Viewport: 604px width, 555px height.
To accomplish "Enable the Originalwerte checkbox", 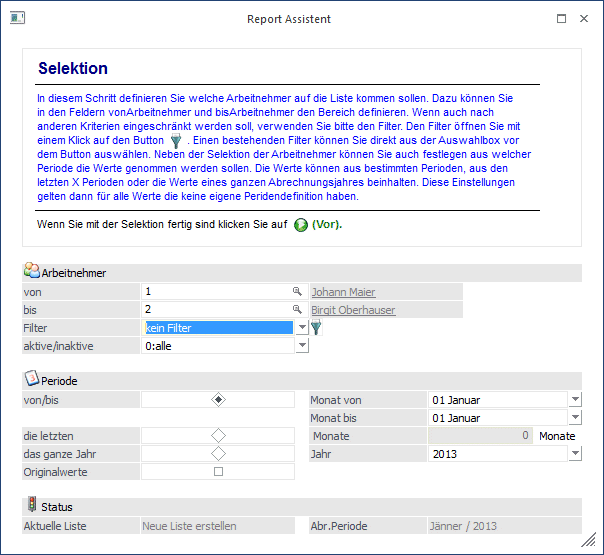I will [218, 472].
